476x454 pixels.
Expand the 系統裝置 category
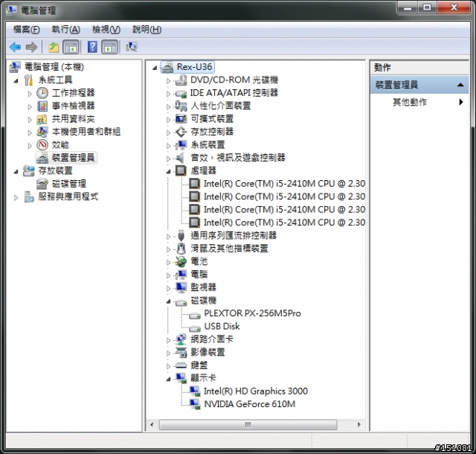point(169,146)
